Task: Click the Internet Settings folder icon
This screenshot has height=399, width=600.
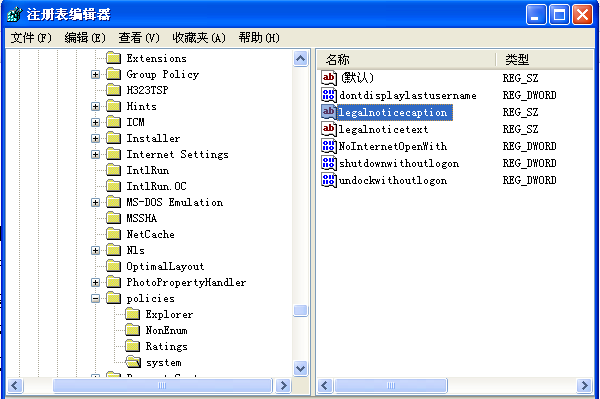Action: (113, 154)
